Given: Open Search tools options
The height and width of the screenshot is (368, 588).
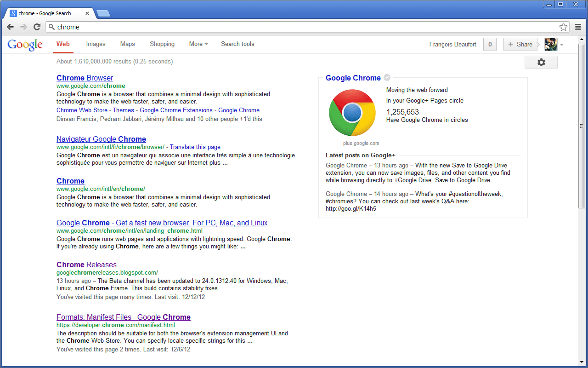Looking at the screenshot, I should pyautogui.click(x=237, y=44).
